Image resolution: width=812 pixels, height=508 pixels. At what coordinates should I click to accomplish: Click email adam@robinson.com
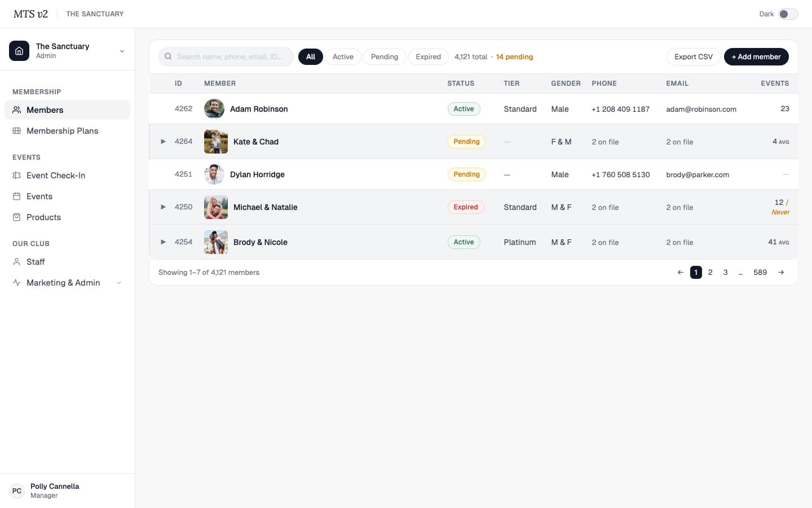click(701, 110)
